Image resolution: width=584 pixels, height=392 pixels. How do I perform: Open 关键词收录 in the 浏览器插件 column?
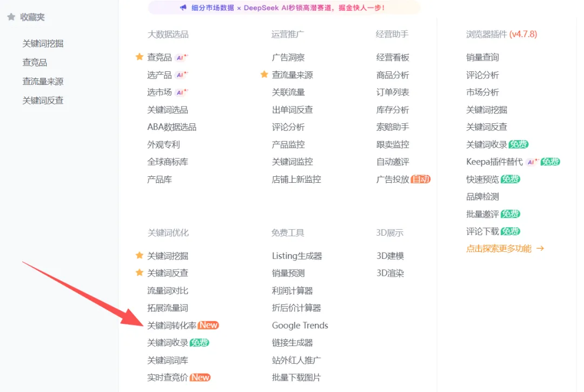(487, 144)
